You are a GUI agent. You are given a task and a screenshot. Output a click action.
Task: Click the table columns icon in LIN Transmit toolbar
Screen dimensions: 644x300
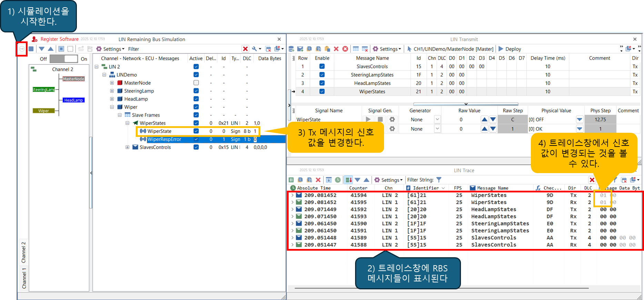tap(356, 49)
